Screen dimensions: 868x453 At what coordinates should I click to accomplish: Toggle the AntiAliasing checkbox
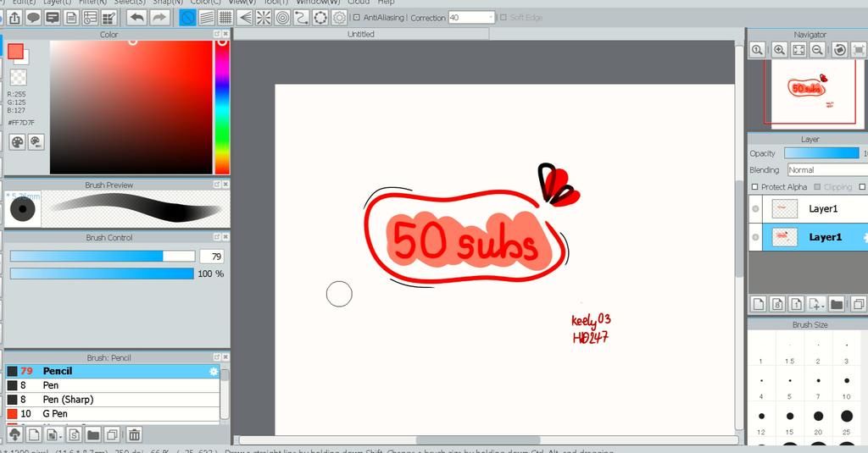point(357,18)
